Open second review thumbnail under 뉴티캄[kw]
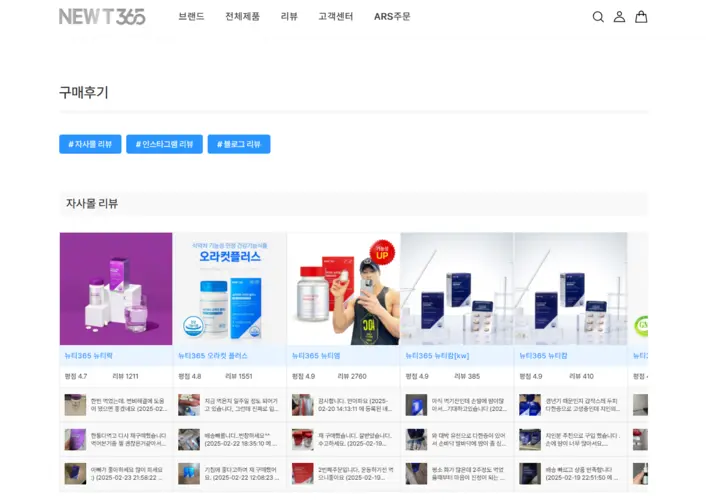 [x=416, y=440]
